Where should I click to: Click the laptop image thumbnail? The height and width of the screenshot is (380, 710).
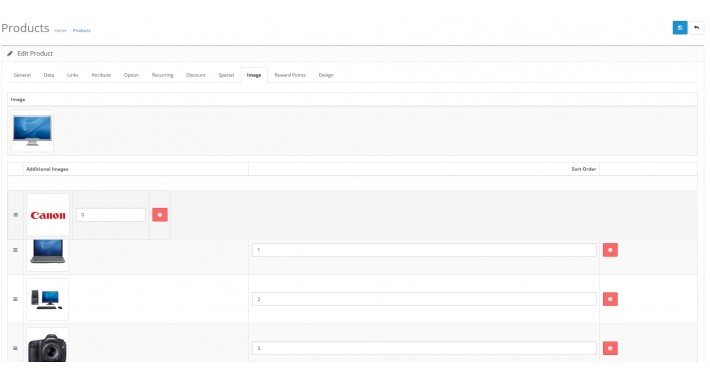click(x=48, y=255)
